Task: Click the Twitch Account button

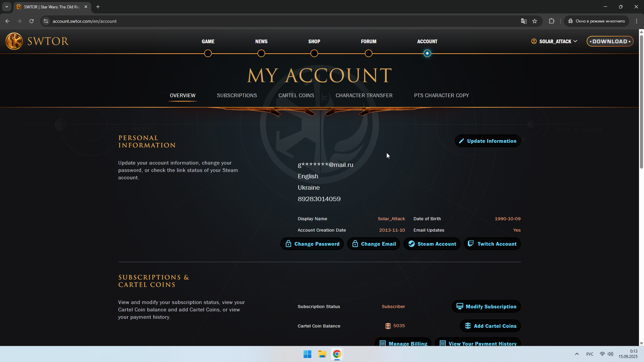Action: [492, 244]
